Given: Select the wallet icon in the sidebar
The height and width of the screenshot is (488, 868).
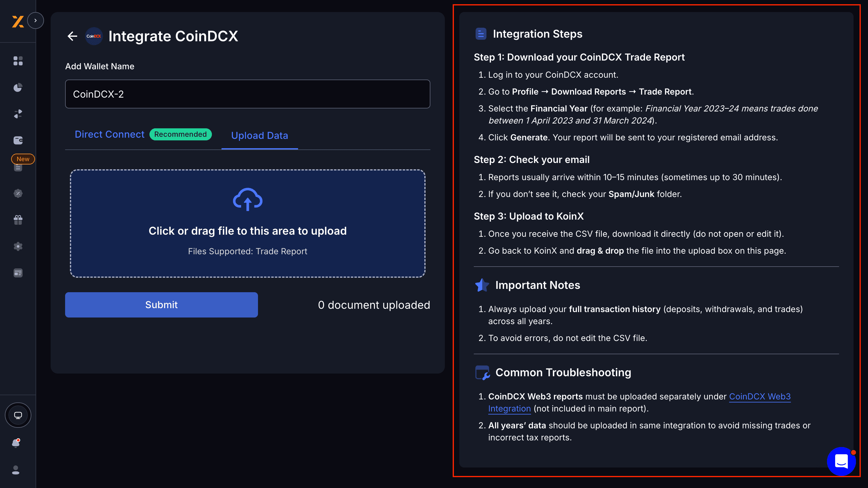Looking at the screenshot, I should 18,140.
